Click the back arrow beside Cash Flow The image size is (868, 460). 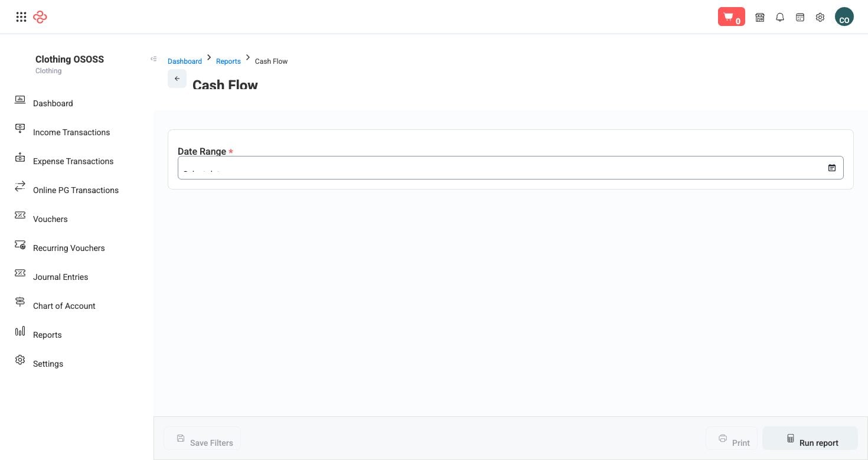177,79
